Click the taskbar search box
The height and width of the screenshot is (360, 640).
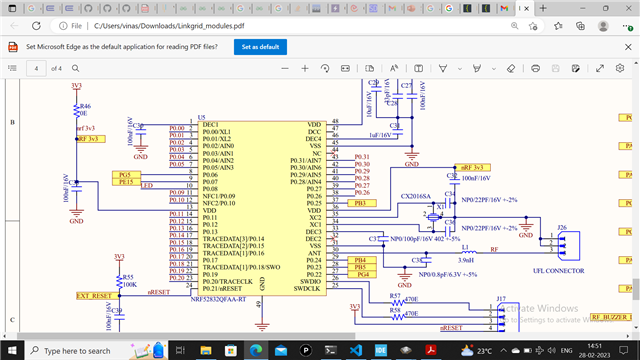[x=96, y=350]
